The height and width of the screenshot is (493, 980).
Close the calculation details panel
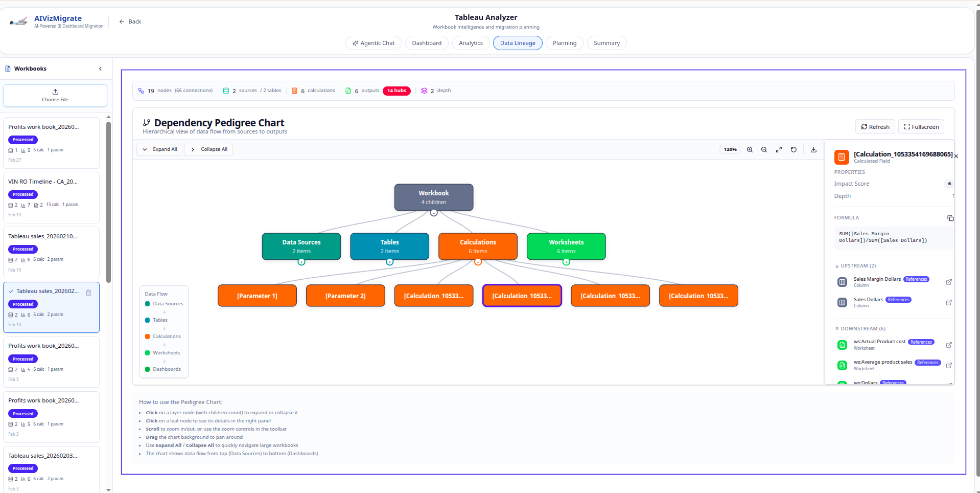(x=956, y=156)
